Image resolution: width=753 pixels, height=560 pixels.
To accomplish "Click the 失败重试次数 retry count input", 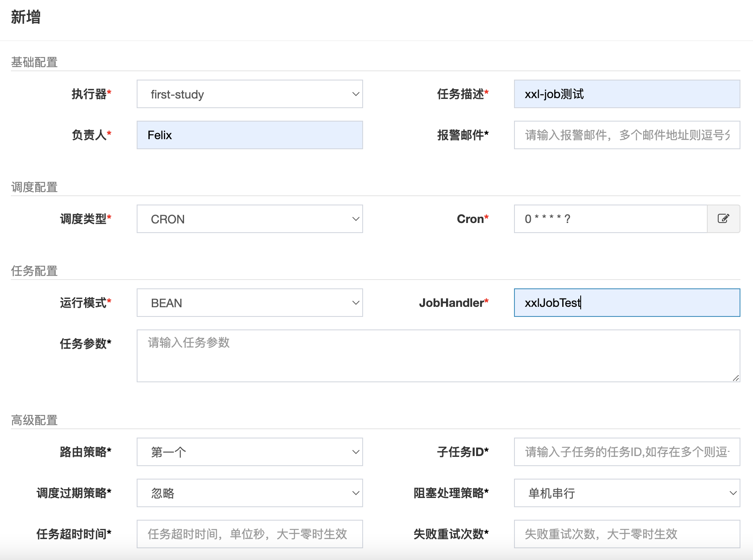I will [x=626, y=534].
